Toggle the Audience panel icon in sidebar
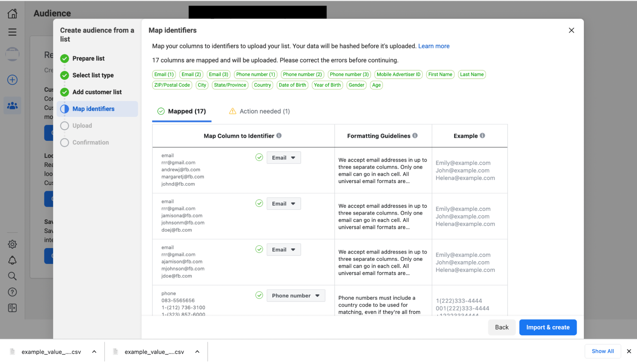This screenshot has width=637, height=364. coord(12,106)
